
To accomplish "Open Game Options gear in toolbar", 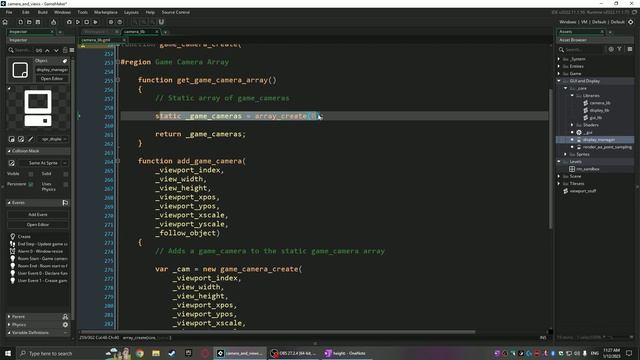I will point(111,22).
